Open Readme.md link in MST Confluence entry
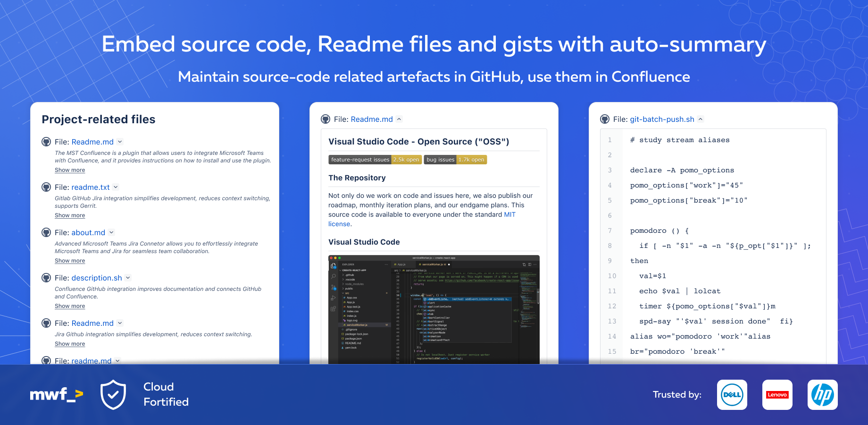Screen dimensions: 868x425 pos(92,142)
